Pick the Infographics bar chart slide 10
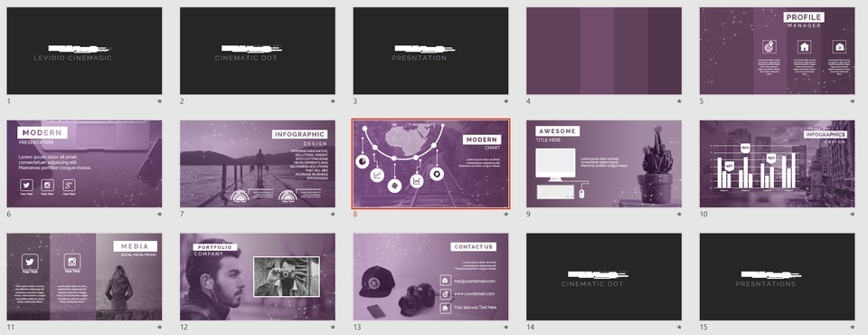 [778, 164]
